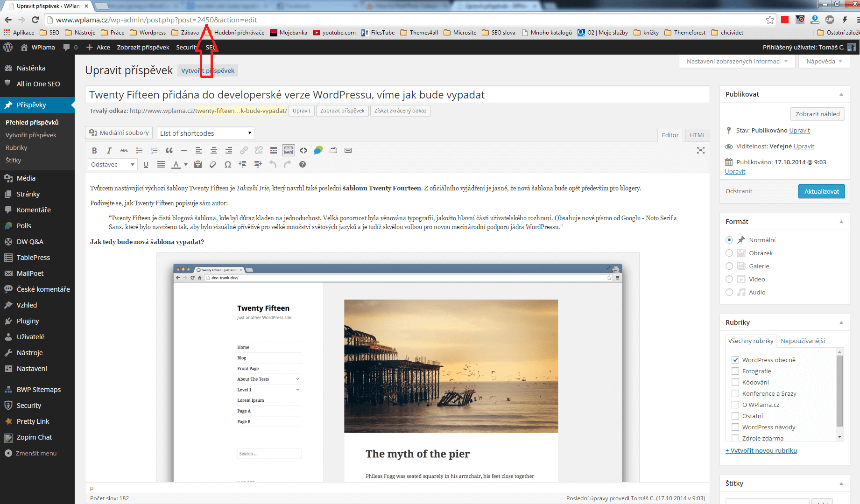Click the envelope icon in editor toolbar
860x504 pixels.
pos(348,150)
